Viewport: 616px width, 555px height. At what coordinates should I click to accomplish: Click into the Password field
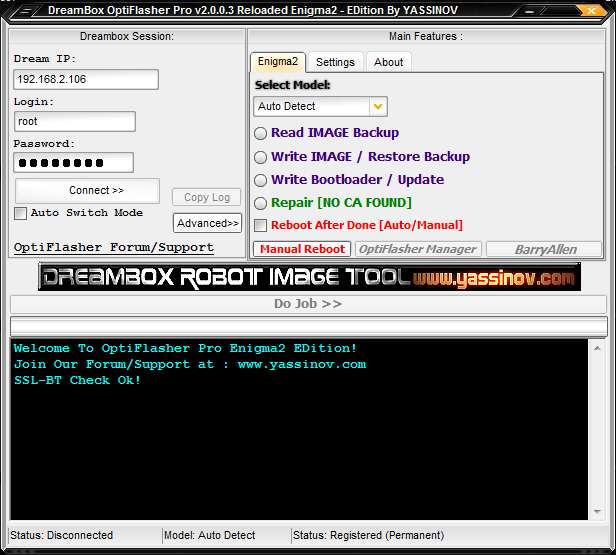tap(73, 163)
